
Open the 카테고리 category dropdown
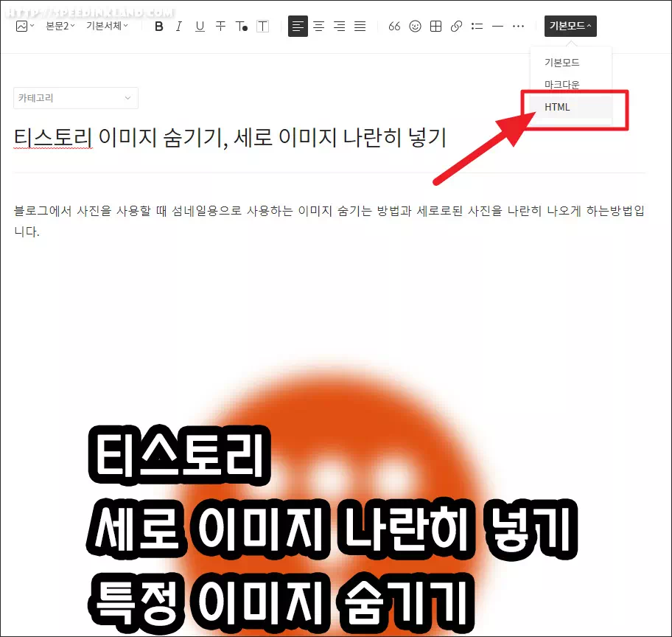tap(76, 98)
